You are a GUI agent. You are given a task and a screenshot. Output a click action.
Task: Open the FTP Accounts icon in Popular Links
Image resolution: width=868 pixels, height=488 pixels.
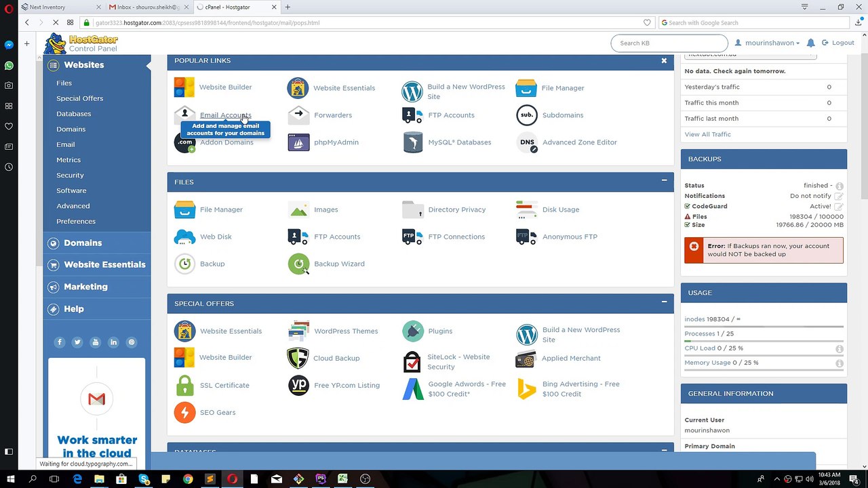pos(412,115)
